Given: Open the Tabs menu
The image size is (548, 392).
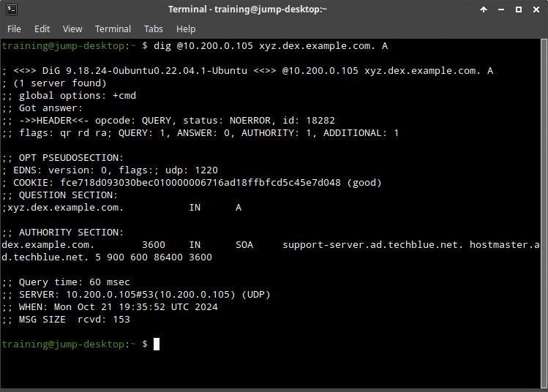Looking at the screenshot, I should coord(153,29).
